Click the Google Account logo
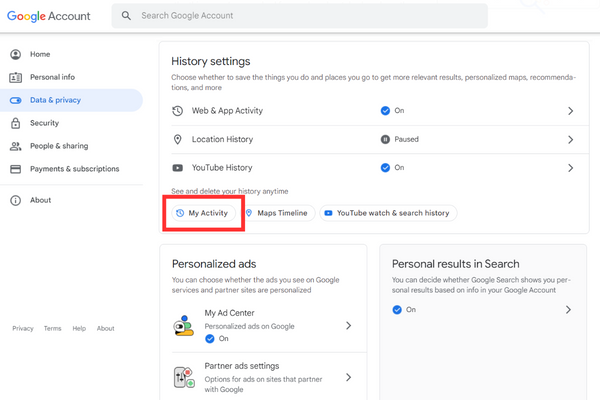The width and height of the screenshot is (600, 400). (49, 16)
